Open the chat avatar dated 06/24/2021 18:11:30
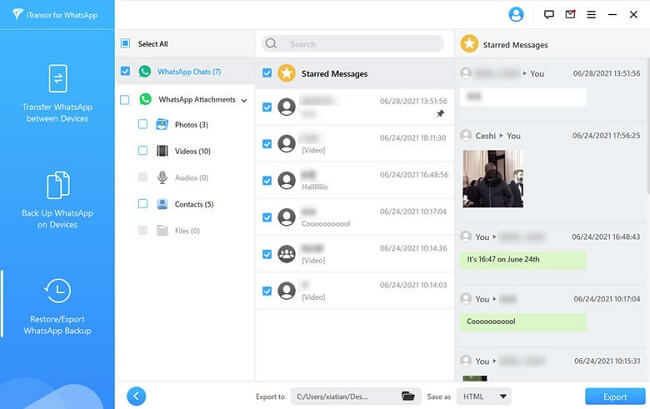Image resolution: width=650 pixels, height=409 pixels. coord(286,144)
